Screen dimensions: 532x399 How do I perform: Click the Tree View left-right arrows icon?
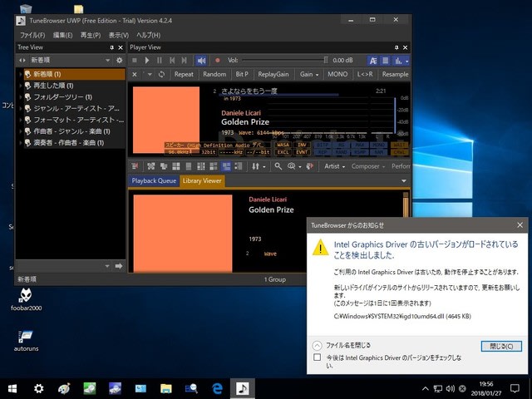point(22,61)
